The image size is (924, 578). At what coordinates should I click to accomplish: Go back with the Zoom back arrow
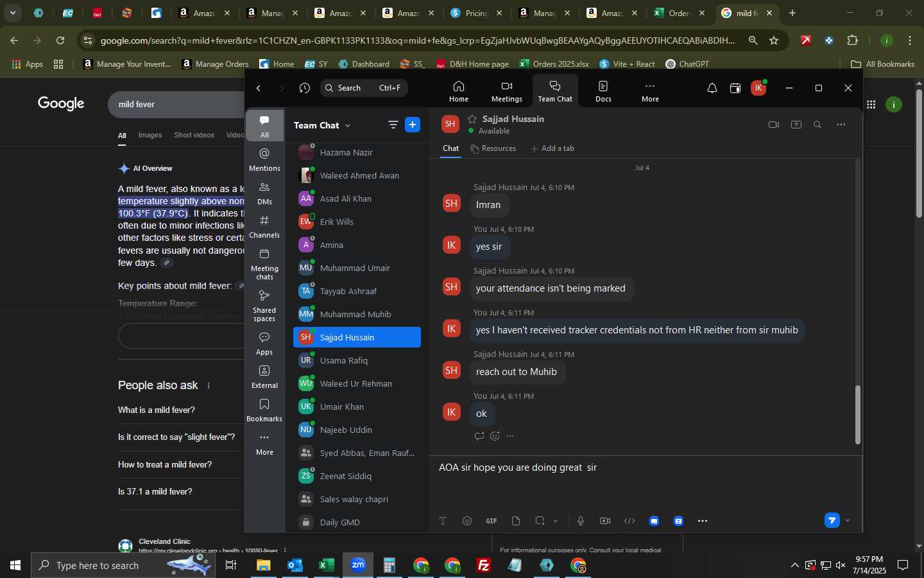point(259,88)
